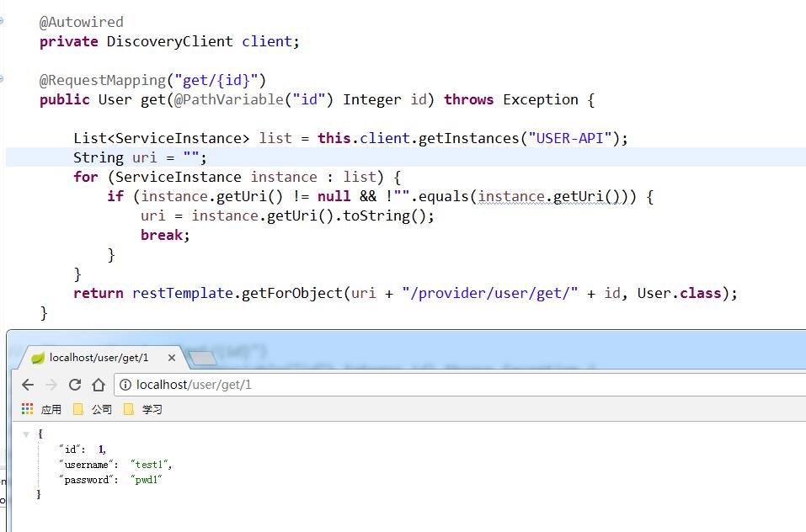Click the "/provider/user/get/" string literal

coord(490,293)
